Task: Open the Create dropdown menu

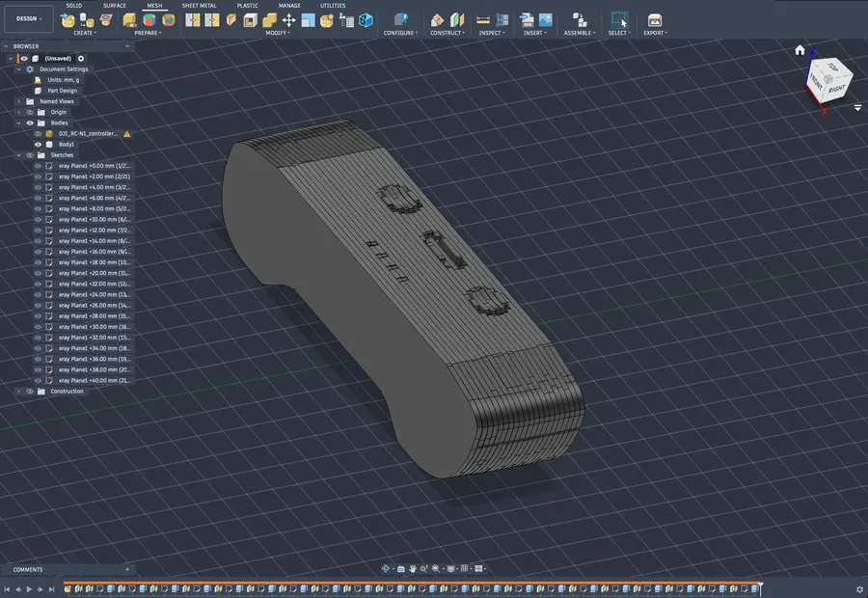Action: tap(85, 33)
